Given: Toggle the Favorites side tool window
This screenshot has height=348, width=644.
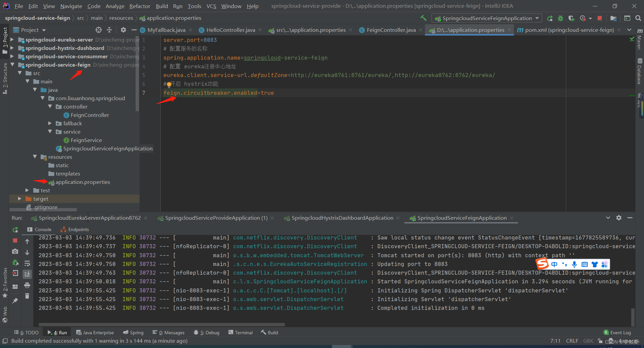Looking at the screenshot, I should coord(5,282).
